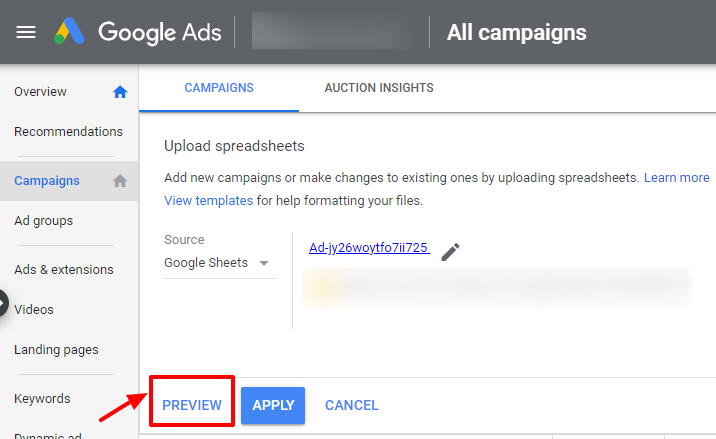Open the hamburger main menu
This screenshot has width=716, height=439.
[x=26, y=32]
